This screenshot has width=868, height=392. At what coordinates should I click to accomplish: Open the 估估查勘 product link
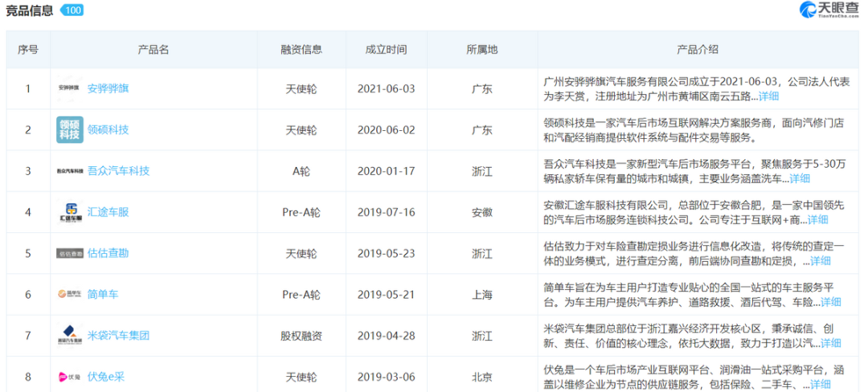(108, 253)
